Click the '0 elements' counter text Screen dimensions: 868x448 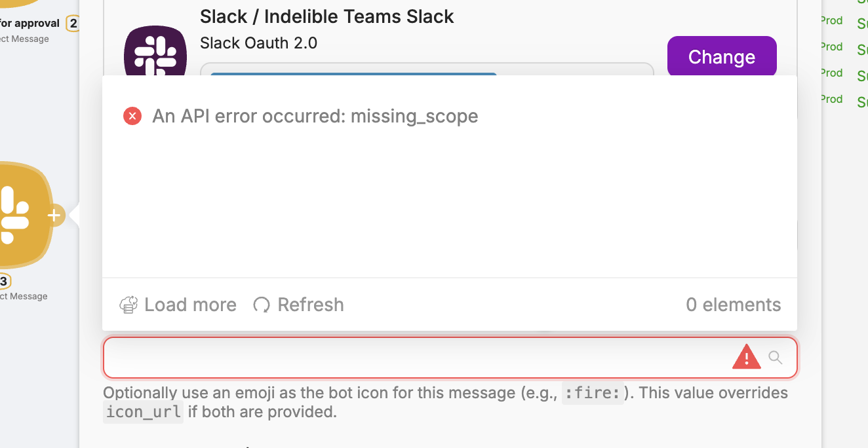734,305
